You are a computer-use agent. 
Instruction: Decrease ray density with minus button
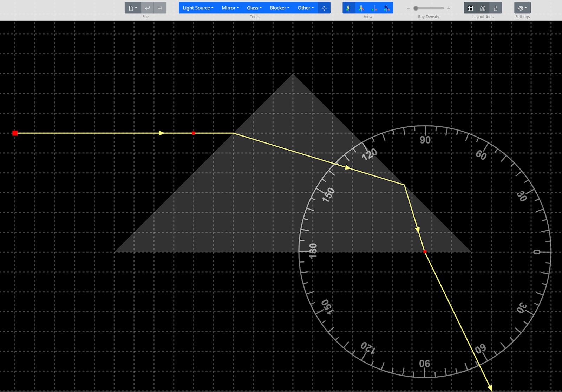[408, 8]
